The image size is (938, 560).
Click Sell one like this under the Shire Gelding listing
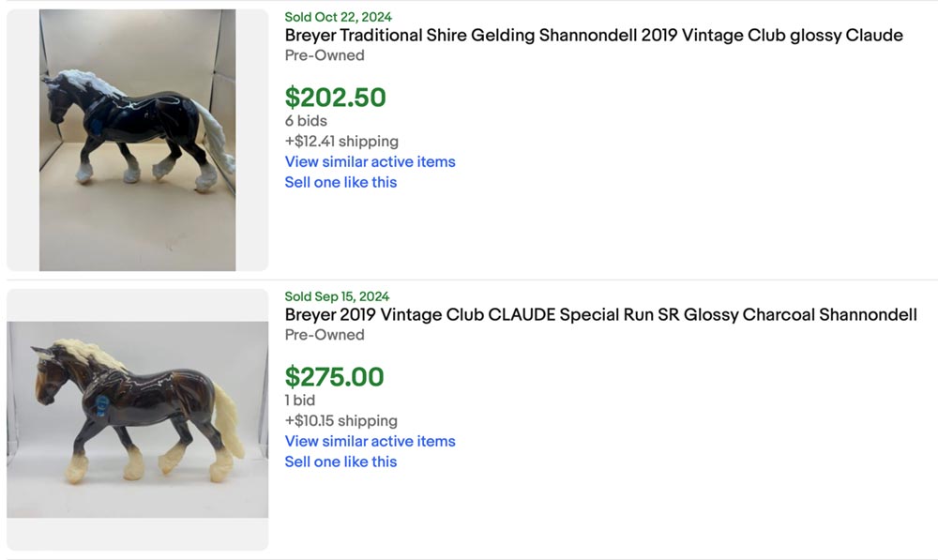point(340,182)
